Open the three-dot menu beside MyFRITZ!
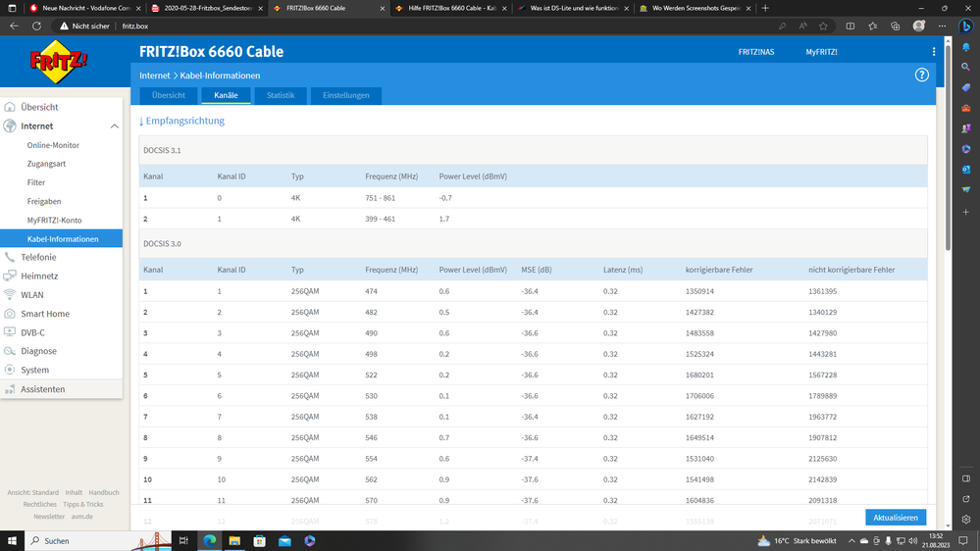This screenshot has width=980, height=551. (934, 52)
